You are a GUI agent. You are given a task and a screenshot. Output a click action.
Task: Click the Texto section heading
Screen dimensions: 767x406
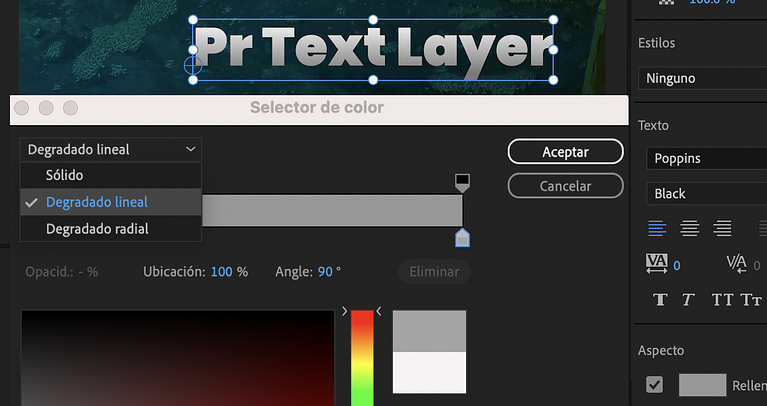(x=653, y=126)
